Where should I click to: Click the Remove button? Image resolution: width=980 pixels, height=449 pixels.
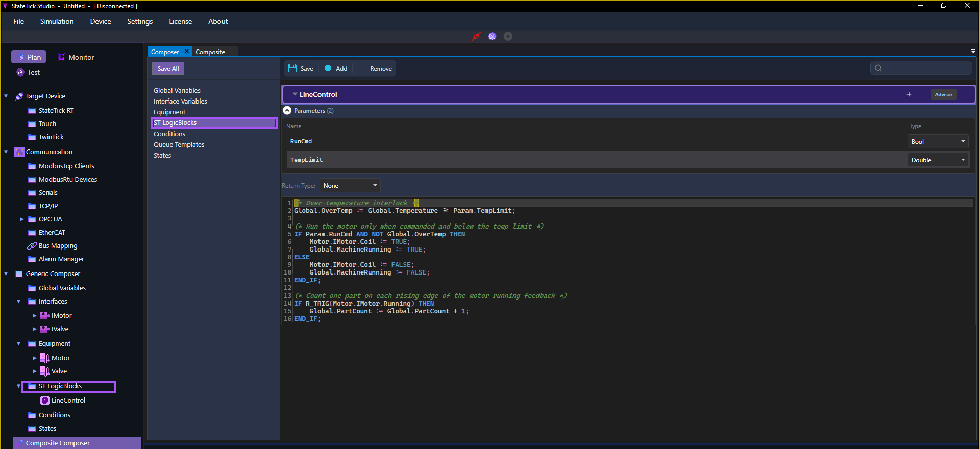375,68
